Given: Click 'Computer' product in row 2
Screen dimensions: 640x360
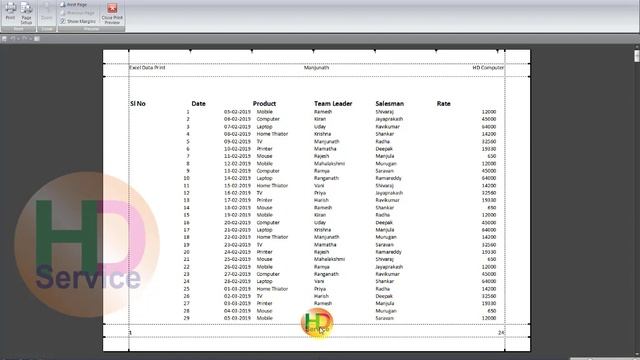Looking at the screenshot, I should point(268,119).
